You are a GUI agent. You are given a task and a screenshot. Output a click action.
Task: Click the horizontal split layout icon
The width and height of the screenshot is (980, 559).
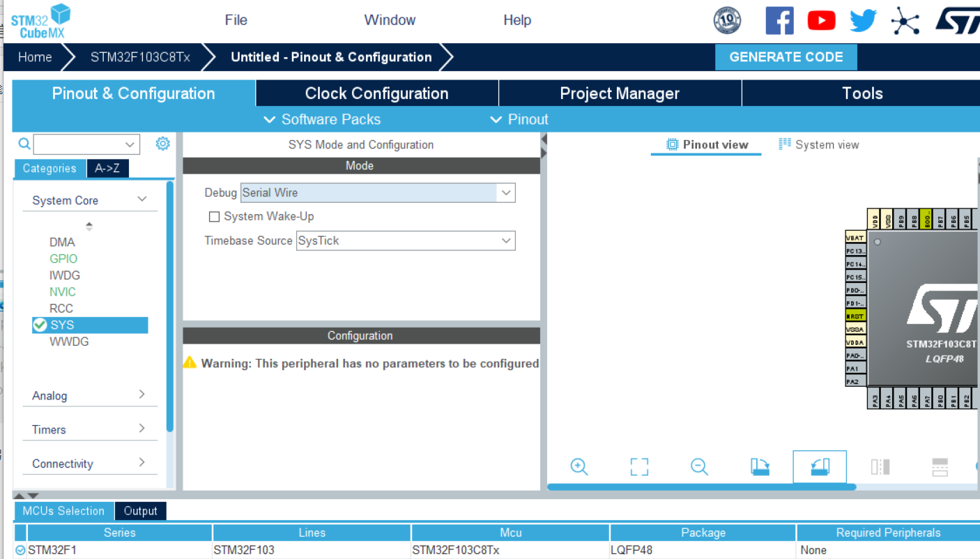coord(940,466)
